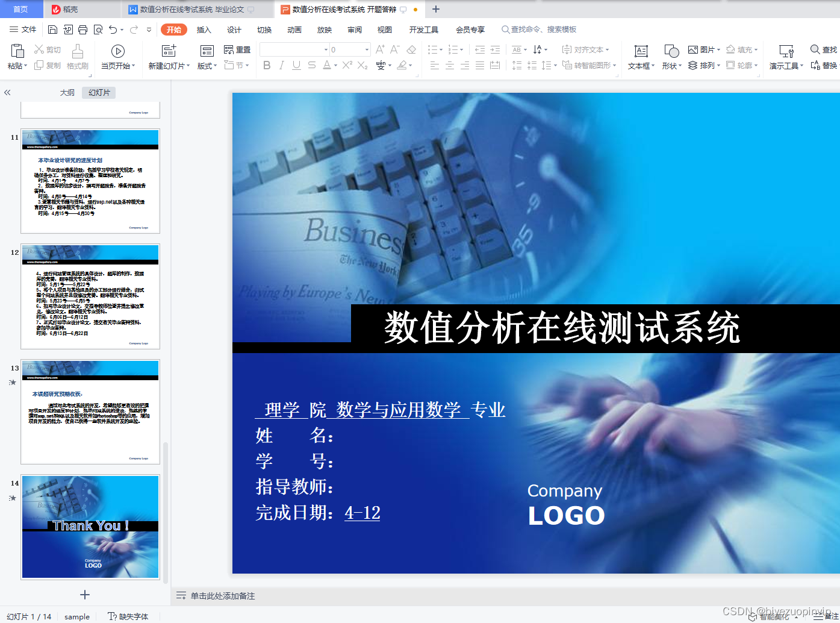Open the font name dropdown

coord(326,50)
